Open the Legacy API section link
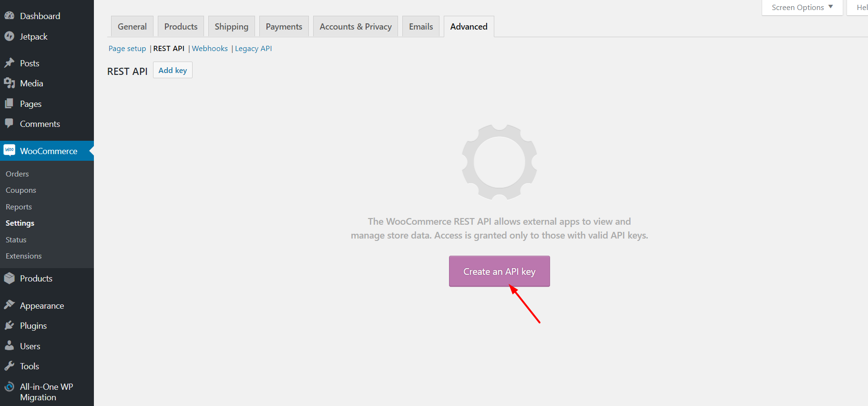868x406 pixels. point(253,48)
